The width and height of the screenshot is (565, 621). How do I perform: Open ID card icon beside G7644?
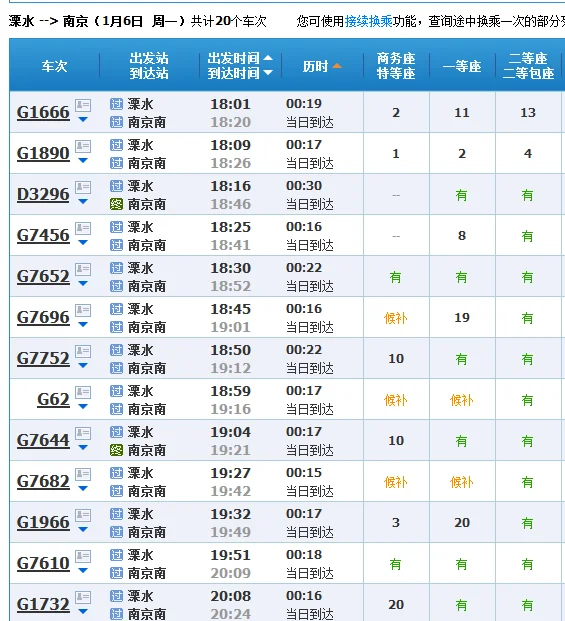pyautogui.click(x=83, y=433)
